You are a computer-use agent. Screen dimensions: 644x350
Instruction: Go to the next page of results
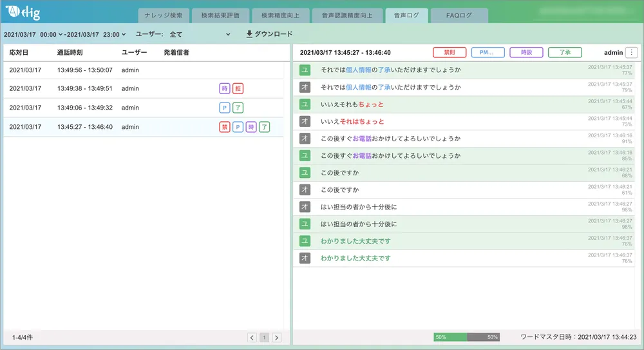point(276,338)
